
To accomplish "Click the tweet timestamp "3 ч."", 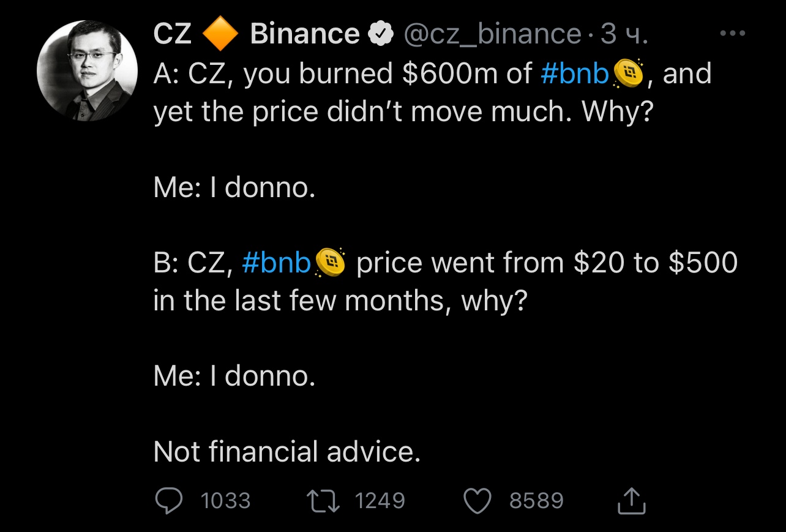I will (x=624, y=34).
